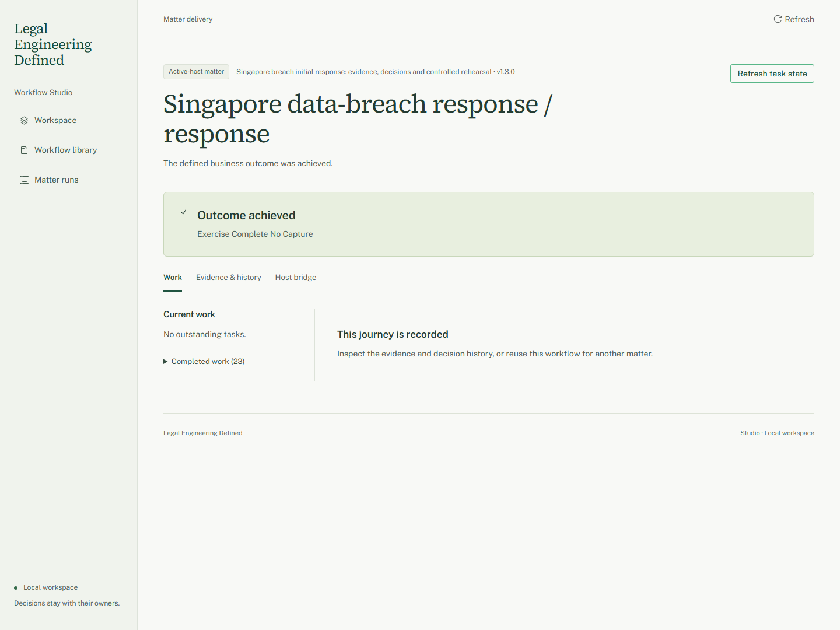The image size is (840, 630).
Task: Click the Outcome achieved title
Action: tap(246, 215)
